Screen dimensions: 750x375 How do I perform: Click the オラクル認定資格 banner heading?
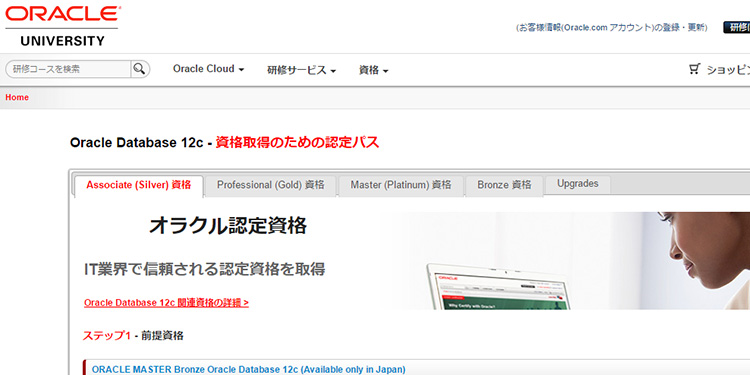point(228,226)
